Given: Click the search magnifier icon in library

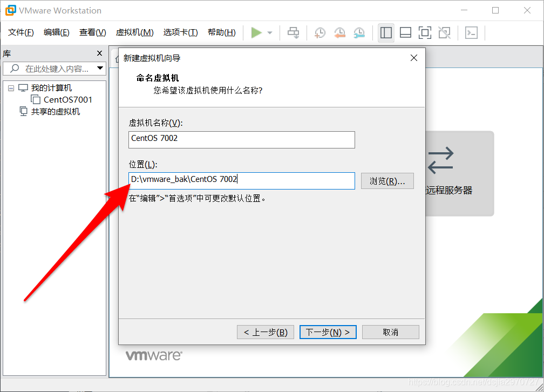Looking at the screenshot, I should coord(15,69).
